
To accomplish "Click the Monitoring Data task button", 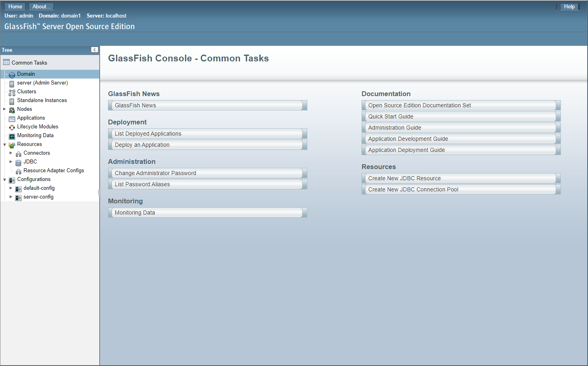I will tap(207, 213).
